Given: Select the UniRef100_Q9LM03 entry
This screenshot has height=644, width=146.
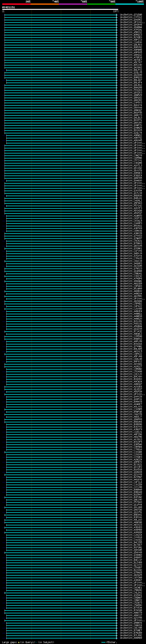Looking at the screenshot, I should (131, 45).
